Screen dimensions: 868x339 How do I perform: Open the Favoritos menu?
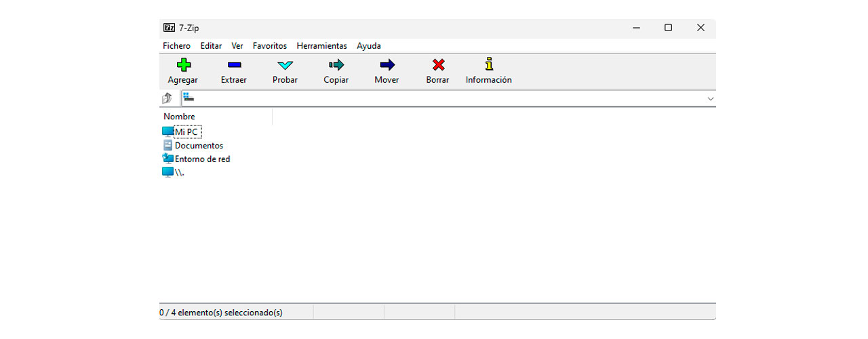pyautogui.click(x=270, y=46)
